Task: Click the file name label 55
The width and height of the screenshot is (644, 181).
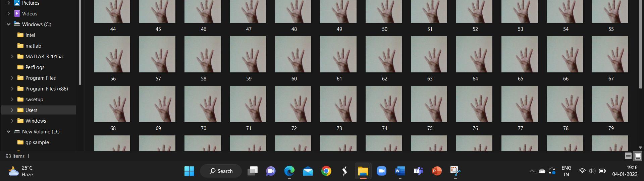Action: tap(611, 29)
